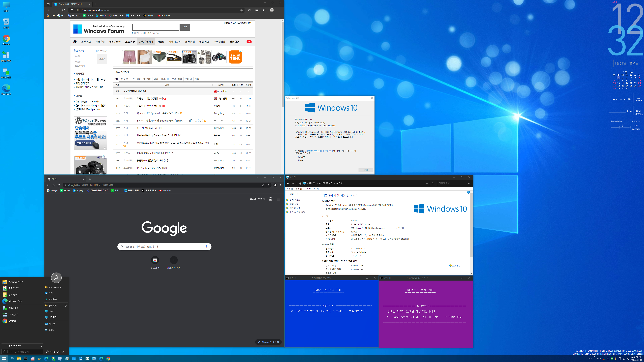Click the 로그인 button on Windows Forum
Image resolution: width=644 pixels, height=362 pixels.
102,59
